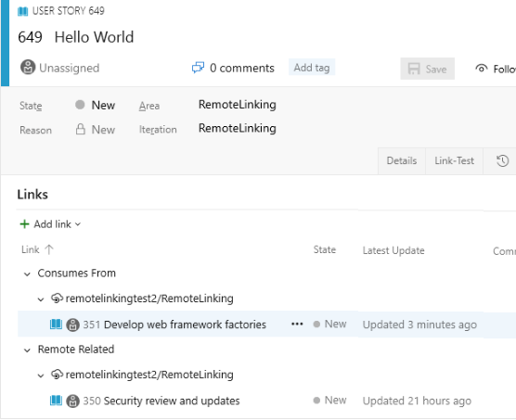Open the History tab clock icon
The image size is (516, 420).
point(502,160)
